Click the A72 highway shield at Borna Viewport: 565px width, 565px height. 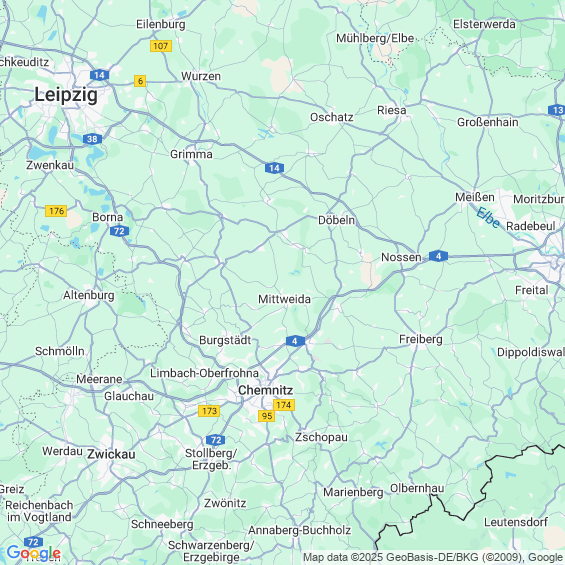[x=119, y=231]
